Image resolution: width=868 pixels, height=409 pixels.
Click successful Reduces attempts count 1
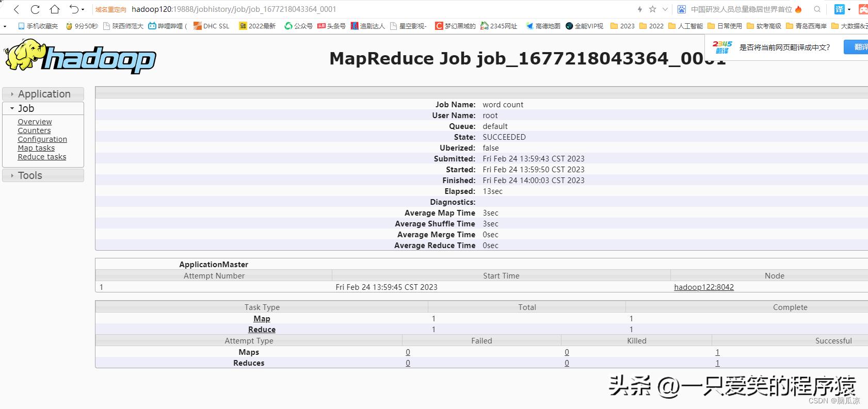[x=717, y=363]
